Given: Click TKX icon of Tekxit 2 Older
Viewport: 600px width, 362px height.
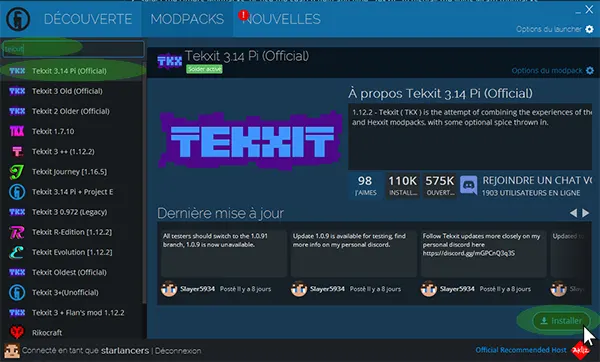Looking at the screenshot, I should [x=17, y=111].
